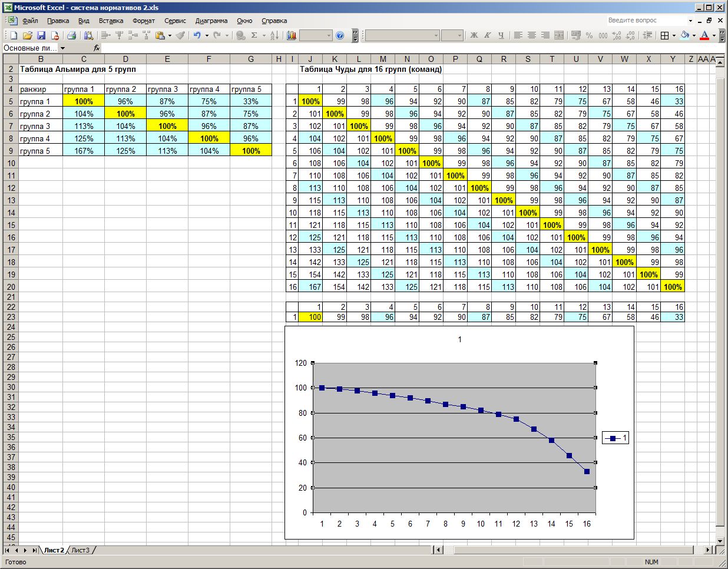This screenshot has height=569, width=728.
Task: Toggle italic formatting (К)
Action: tap(488, 35)
